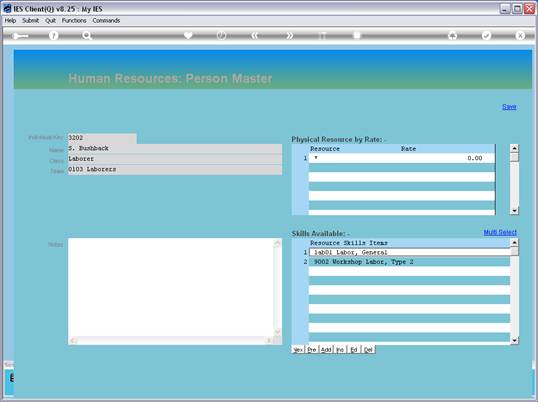This screenshot has width=538, height=402.
Task: Click the checkmark submit icon
Action: pos(486,35)
